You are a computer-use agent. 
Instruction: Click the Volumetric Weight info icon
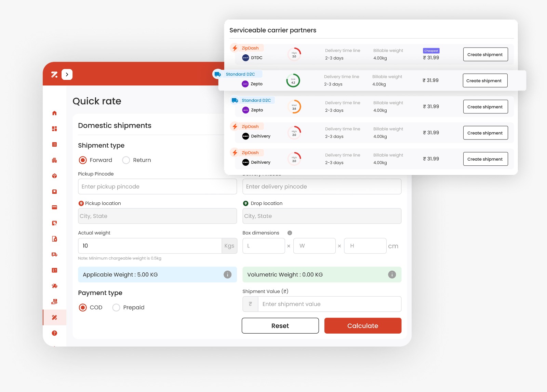(x=392, y=275)
